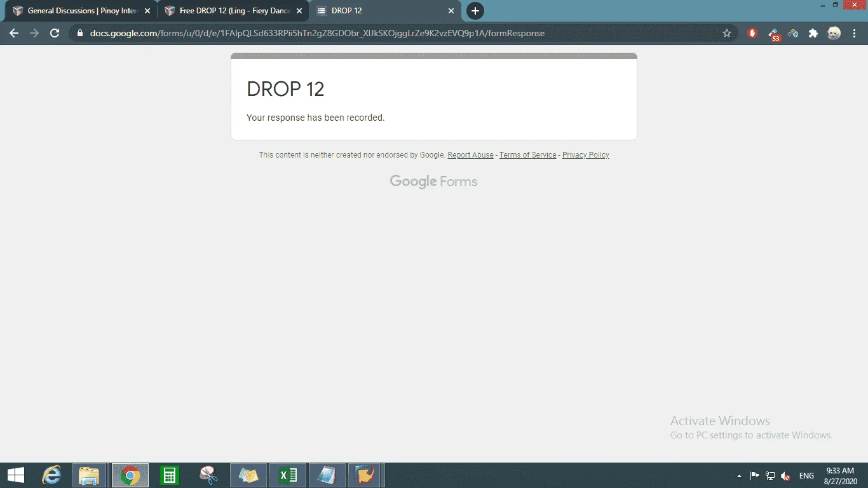Open the red stop-hand ad blocker extension
The image size is (868, 488).
(x=753, y=33)
